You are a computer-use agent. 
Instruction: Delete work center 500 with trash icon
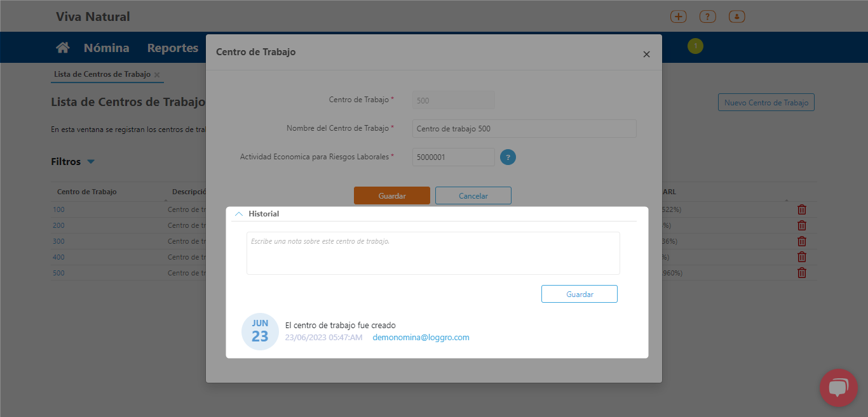[x=802, y=273]
